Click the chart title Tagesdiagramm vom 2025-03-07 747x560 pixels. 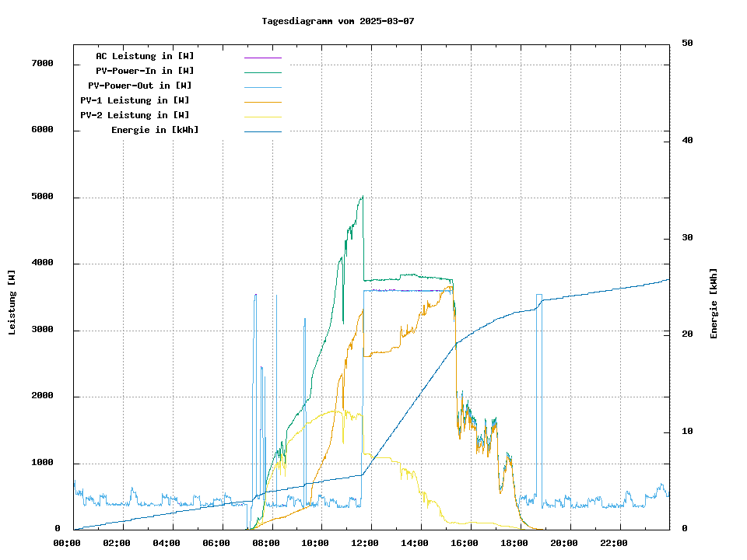338,21
